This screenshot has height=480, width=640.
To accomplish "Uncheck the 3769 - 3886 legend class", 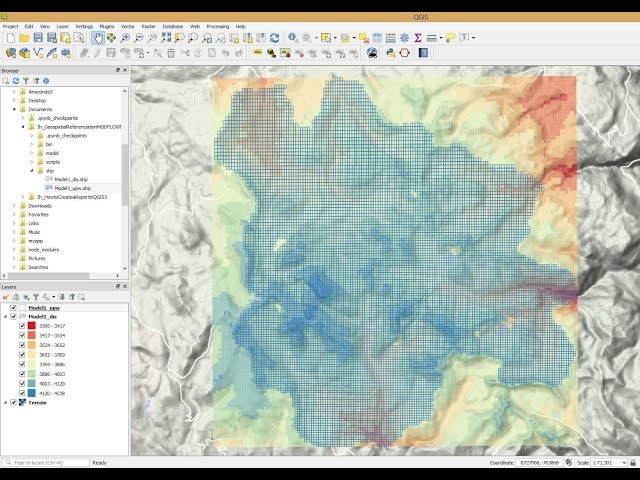I will (22, 364).
